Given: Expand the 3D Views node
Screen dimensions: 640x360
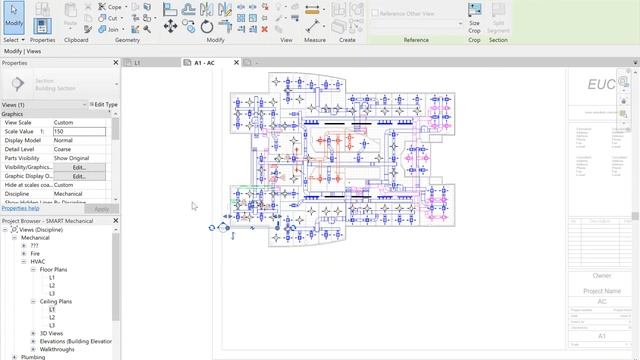Looking at the screenshot, I should (x=33, y=333).
